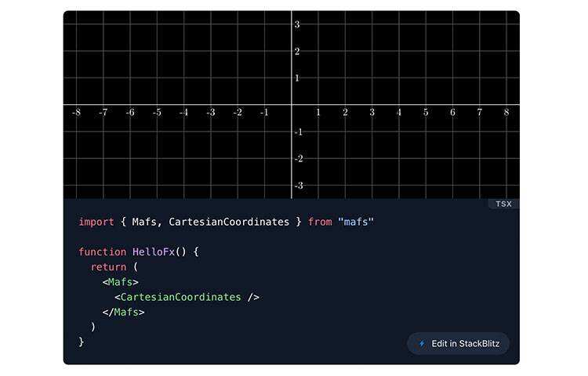The image size is (588, 376).
Task: Click the -5 label on the x-axis
Action: (x=157, y=113)
